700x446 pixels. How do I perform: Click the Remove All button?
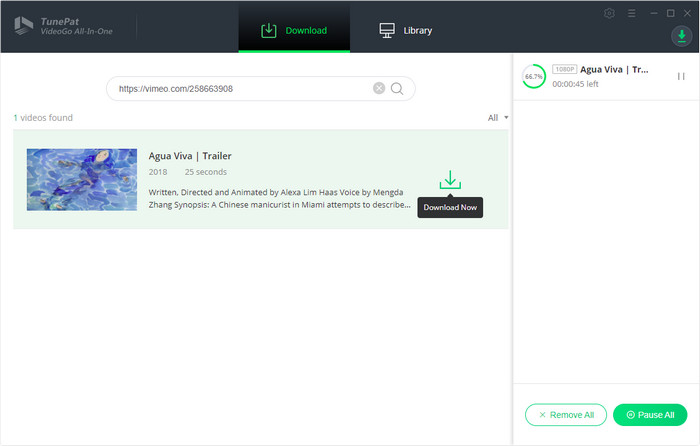[566, 415]
